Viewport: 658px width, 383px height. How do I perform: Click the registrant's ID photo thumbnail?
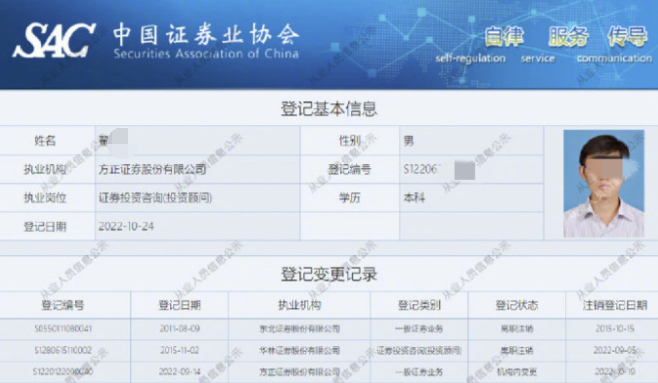(x=603, y=183)
